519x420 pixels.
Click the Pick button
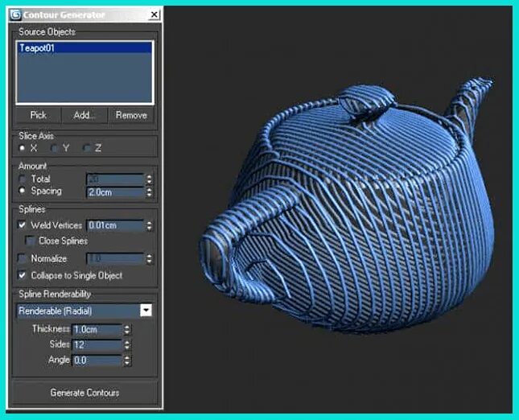tap(38, 115)
